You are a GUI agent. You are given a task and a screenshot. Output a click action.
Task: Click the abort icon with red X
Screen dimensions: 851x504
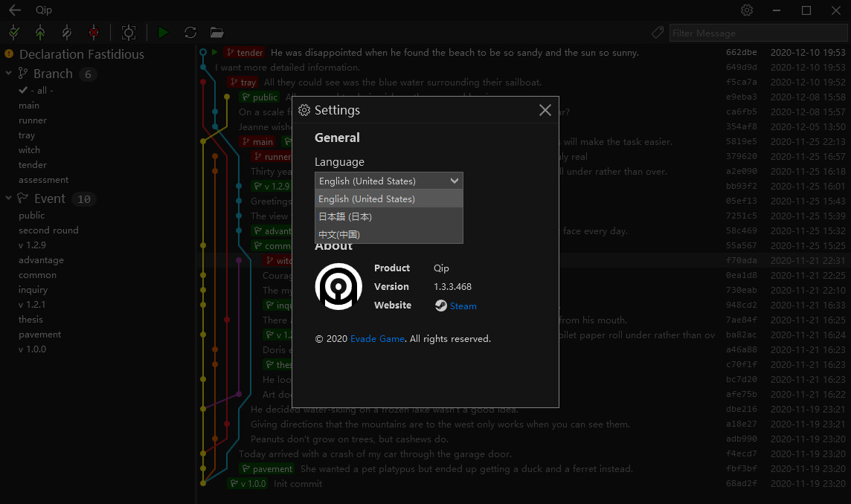[92, 33]
